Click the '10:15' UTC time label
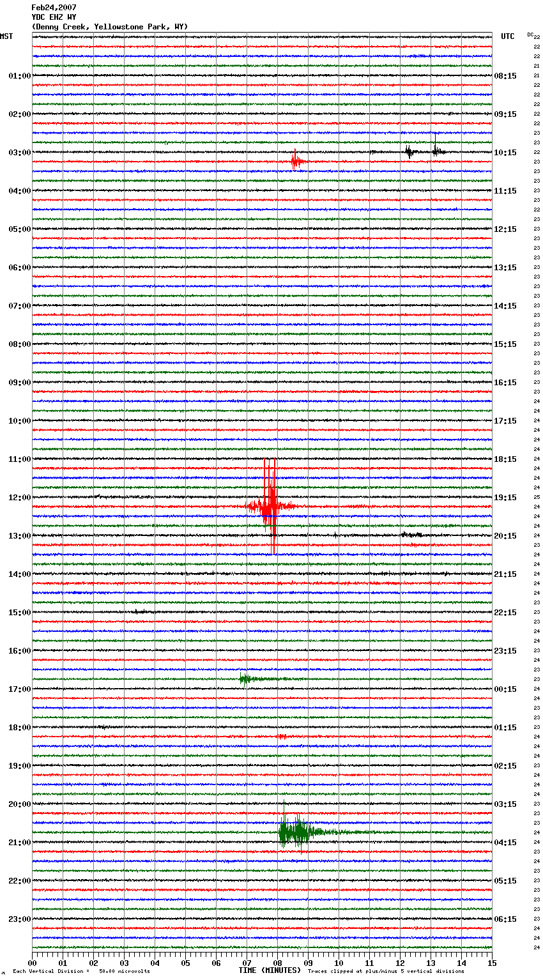543x980 pixels. 505,153
